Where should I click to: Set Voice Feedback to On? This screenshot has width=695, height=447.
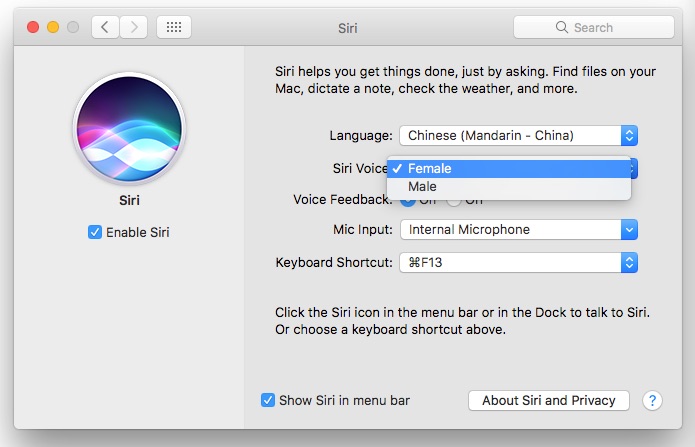point(408,200)
